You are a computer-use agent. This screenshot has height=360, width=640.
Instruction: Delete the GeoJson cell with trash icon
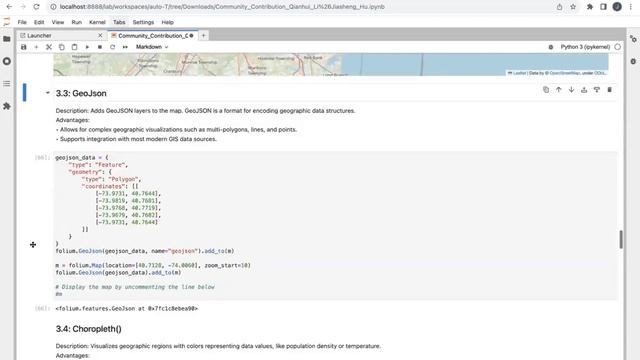(609, 90)
